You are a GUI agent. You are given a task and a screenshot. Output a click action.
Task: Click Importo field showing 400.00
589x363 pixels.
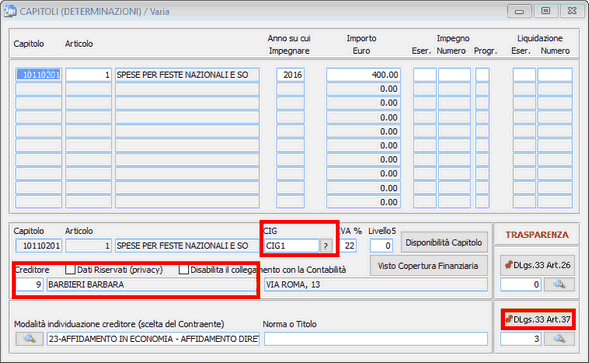363,75
